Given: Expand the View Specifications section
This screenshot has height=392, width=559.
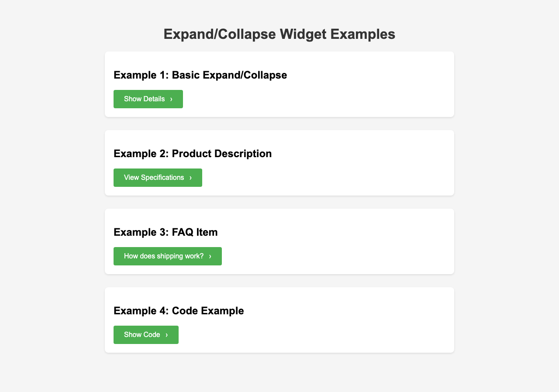Looking at the screenshot, I should pos(154,178).
